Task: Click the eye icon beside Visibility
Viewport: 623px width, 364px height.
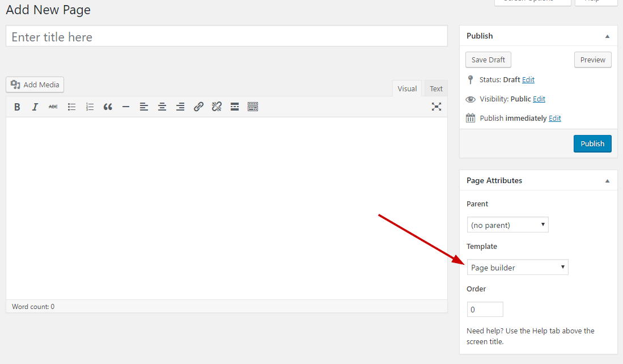Action: pos(471,99)
